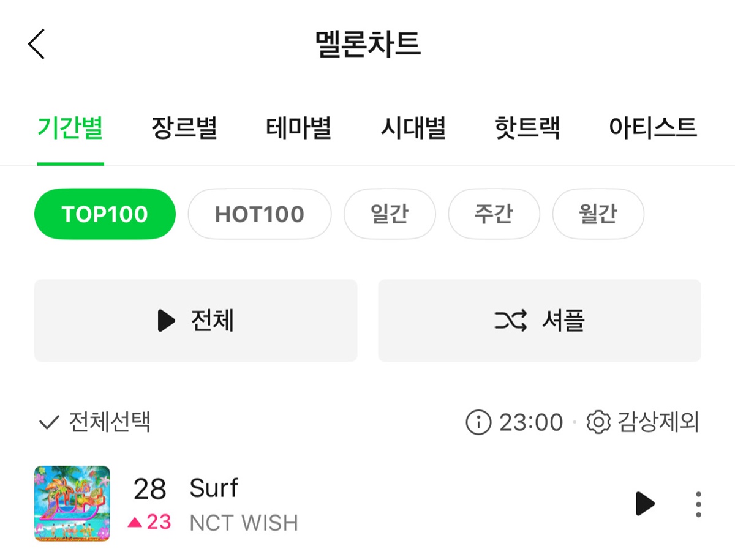Open the 기간별 tab
Screen dimensions: 735x560
pos(70,129)
